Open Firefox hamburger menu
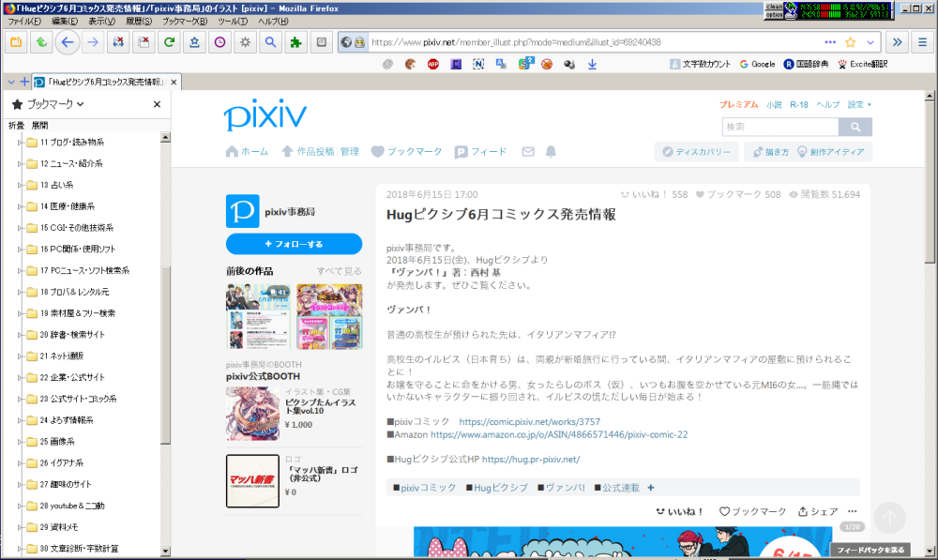The width and height of the screenshot is (938, 560). [x=922, y=42]
